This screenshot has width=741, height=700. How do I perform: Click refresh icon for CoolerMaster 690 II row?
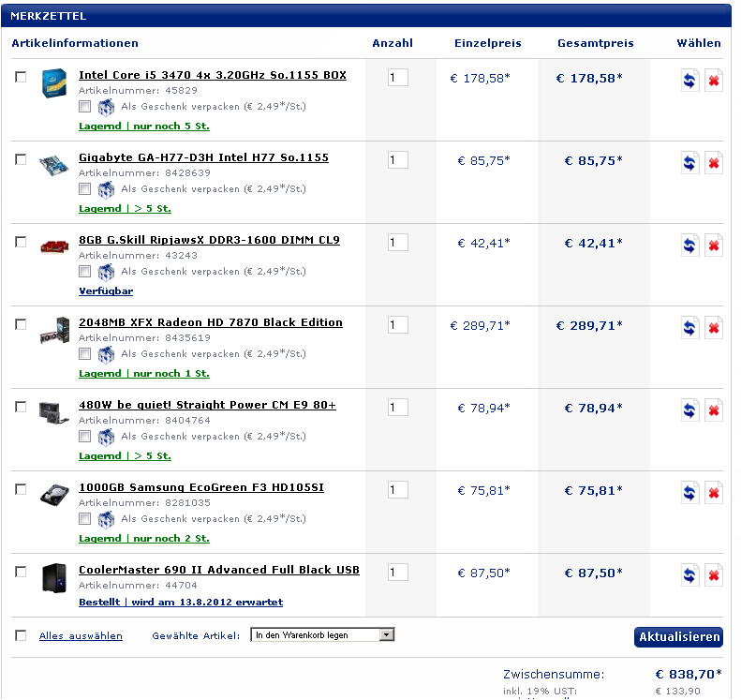(x=690, y=575)
